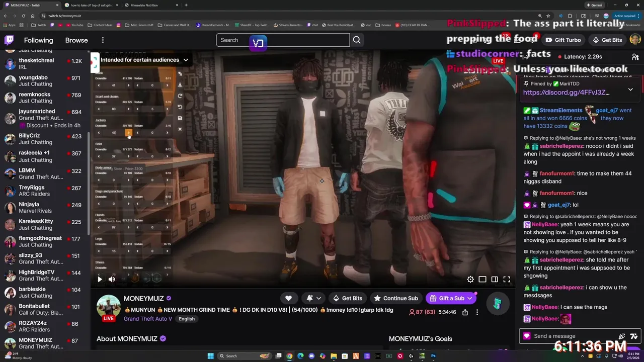Open the user profile avatar menu
The width and height of the screenshot is (644, 362).
(635, 40)
